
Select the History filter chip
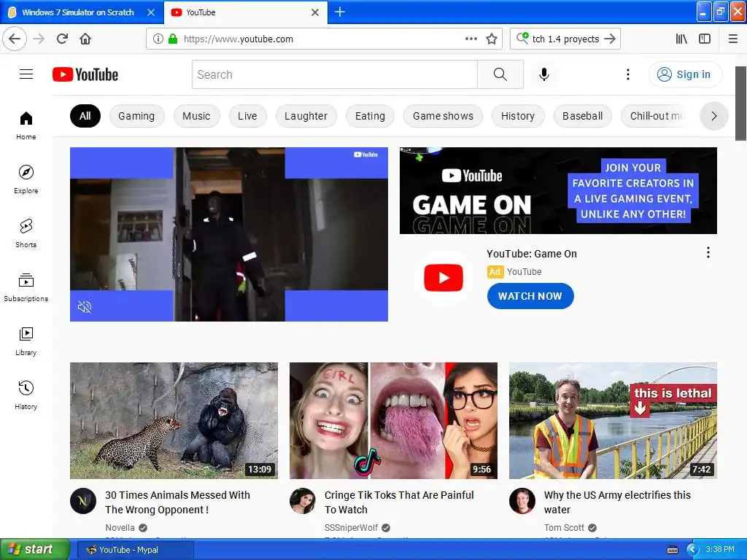click(518, 116)
